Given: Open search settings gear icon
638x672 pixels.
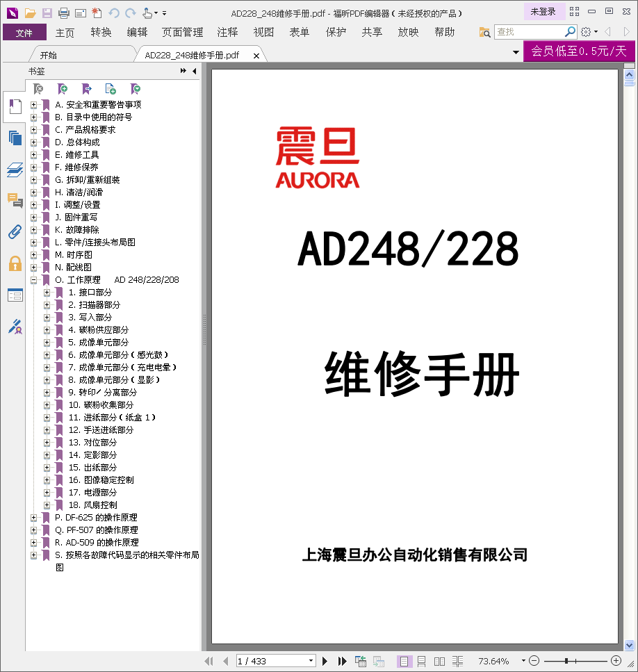Looking at the screenshot, I should point(586,32).
